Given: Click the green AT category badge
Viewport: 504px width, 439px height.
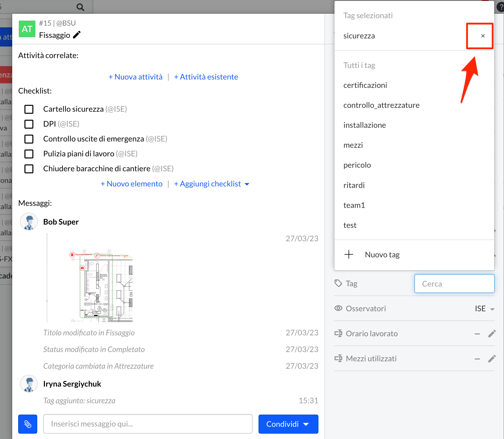Looking at the screenshot, I should click(x=27, y=29).
